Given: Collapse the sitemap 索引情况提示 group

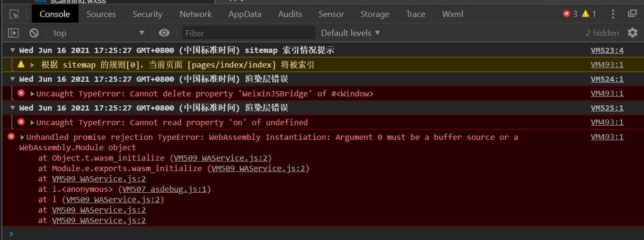Looking at the screenshot, I should tap(13, 51).
